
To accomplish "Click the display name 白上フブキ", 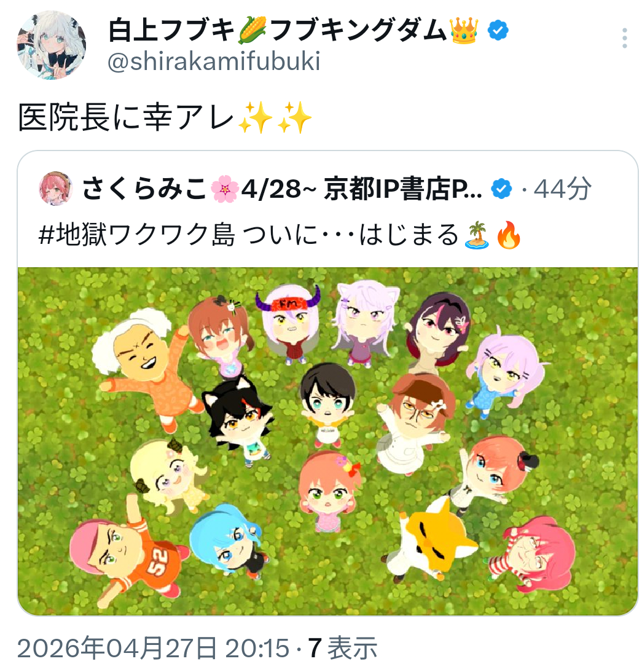I will coord(171,31).
